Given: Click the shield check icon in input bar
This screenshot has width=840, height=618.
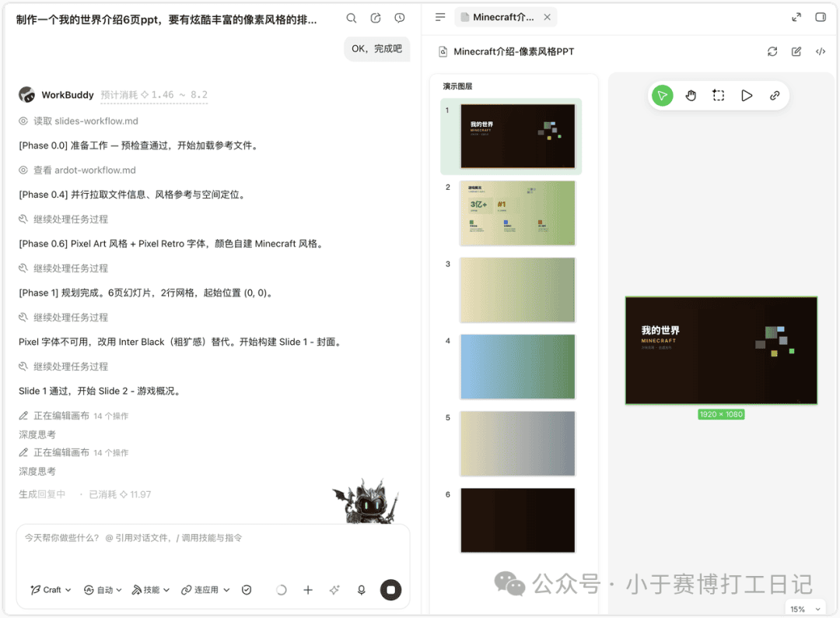Looking at the screenshot, I should (x=247, y=590).
